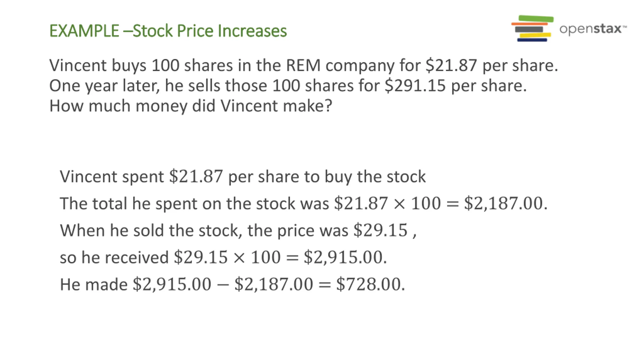Click the final answer $728.00
644x362 pixels.
(370, 285)
